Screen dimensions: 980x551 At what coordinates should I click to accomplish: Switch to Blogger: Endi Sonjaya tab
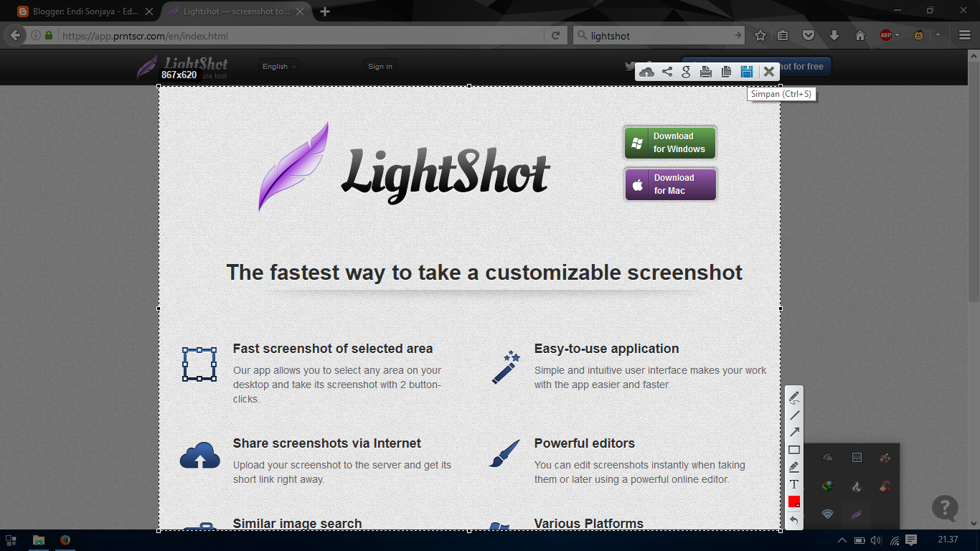86,11
